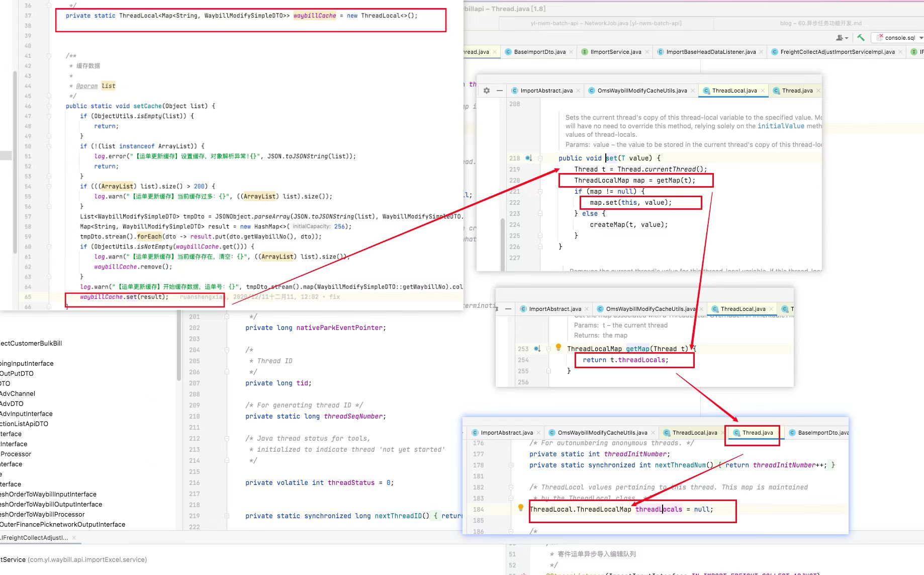Close FreightCollectAdjustImportServiceImpl.java tab

coord(901,52)
